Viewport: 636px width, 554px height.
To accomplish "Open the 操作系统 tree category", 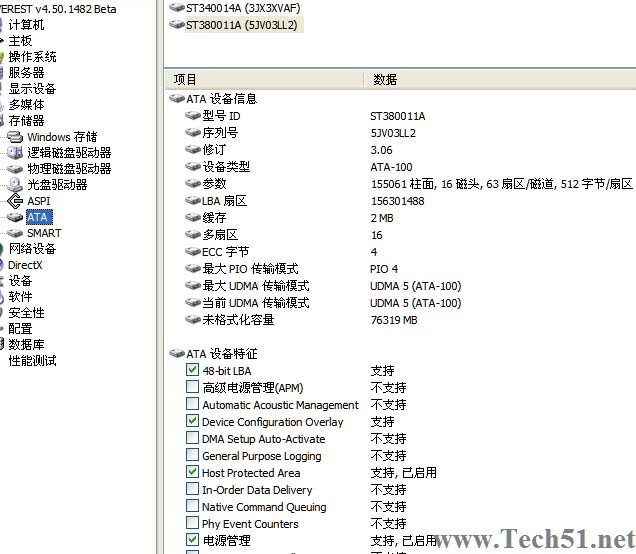I will [32, 57].
